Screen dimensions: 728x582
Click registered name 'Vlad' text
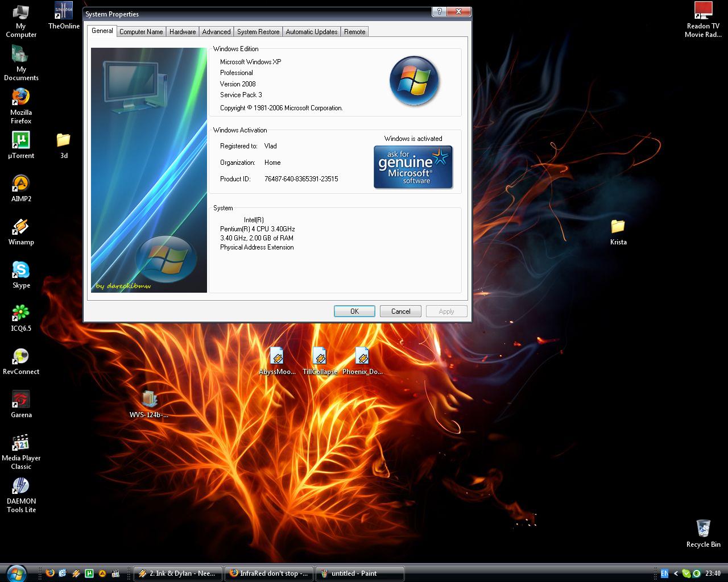coord(271,146)
